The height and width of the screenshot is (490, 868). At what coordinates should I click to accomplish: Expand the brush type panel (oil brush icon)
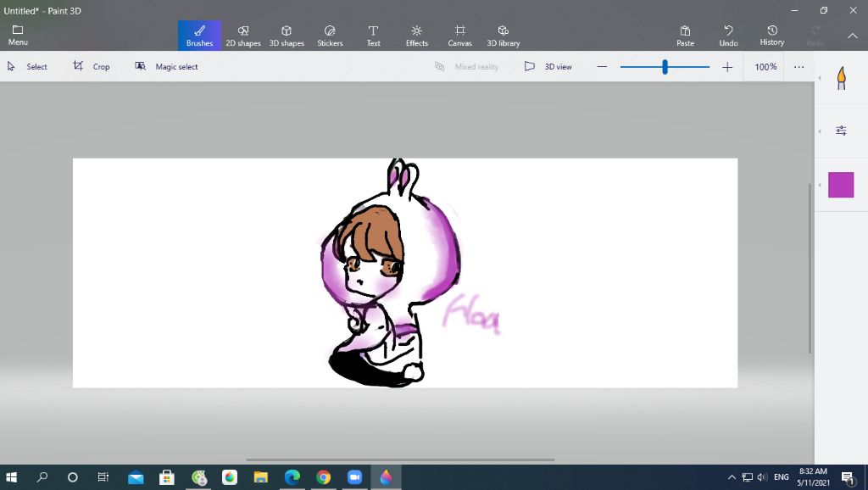[x=842, y=78]
